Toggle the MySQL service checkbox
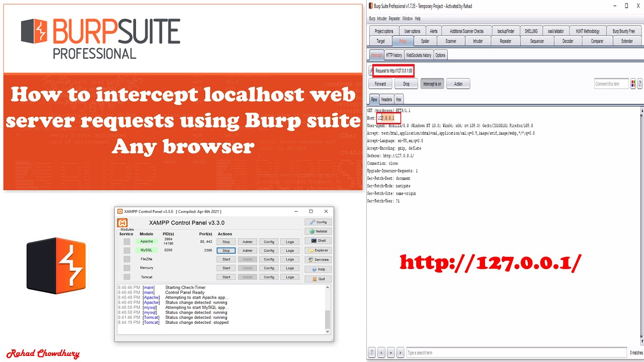The image size is (644, 362). tap(127, 250)
